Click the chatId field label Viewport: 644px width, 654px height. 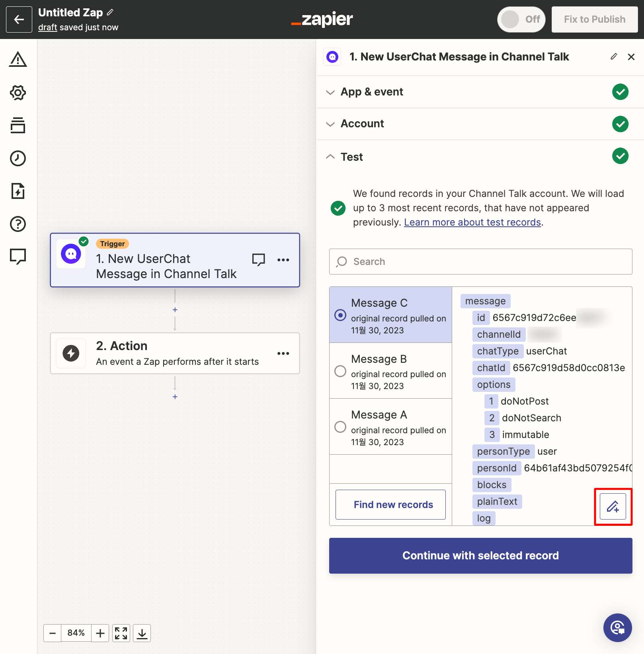[491, 368]
